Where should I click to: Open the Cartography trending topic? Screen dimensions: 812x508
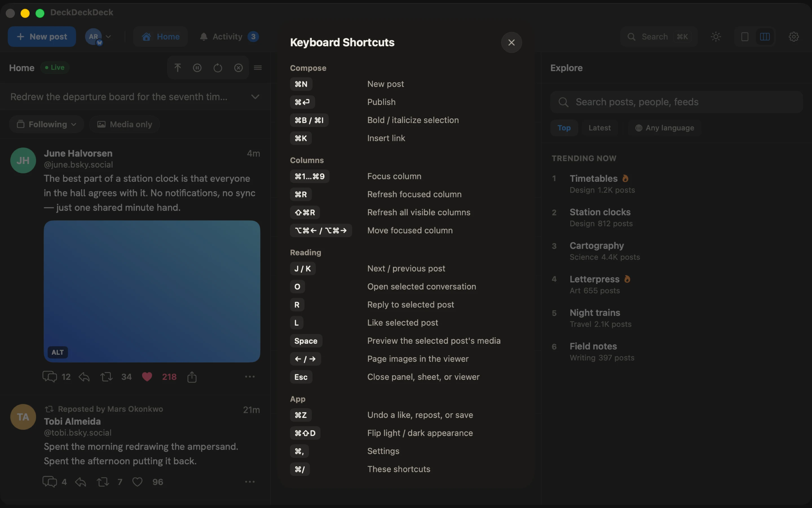coord(597,246)
